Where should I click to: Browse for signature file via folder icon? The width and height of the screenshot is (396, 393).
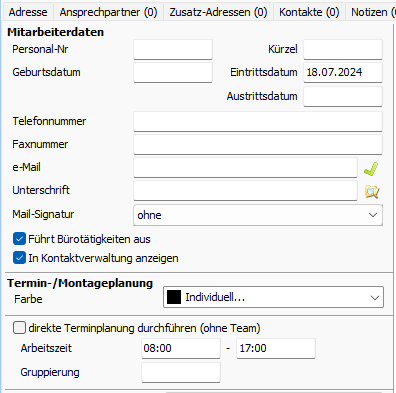[x=372, y=192]
